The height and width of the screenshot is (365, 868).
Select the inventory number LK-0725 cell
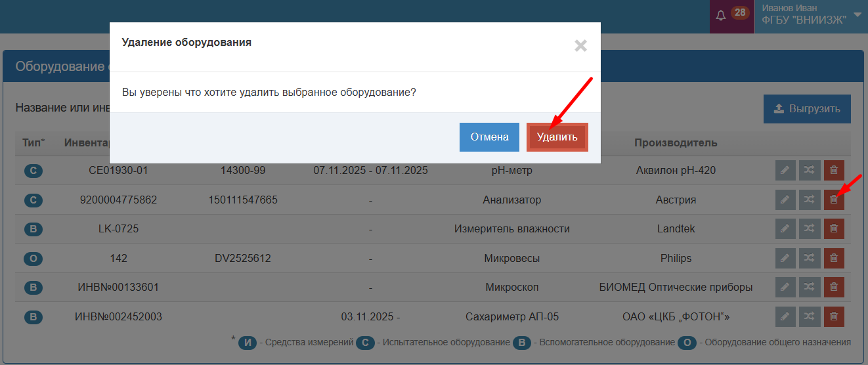point(118,229)
